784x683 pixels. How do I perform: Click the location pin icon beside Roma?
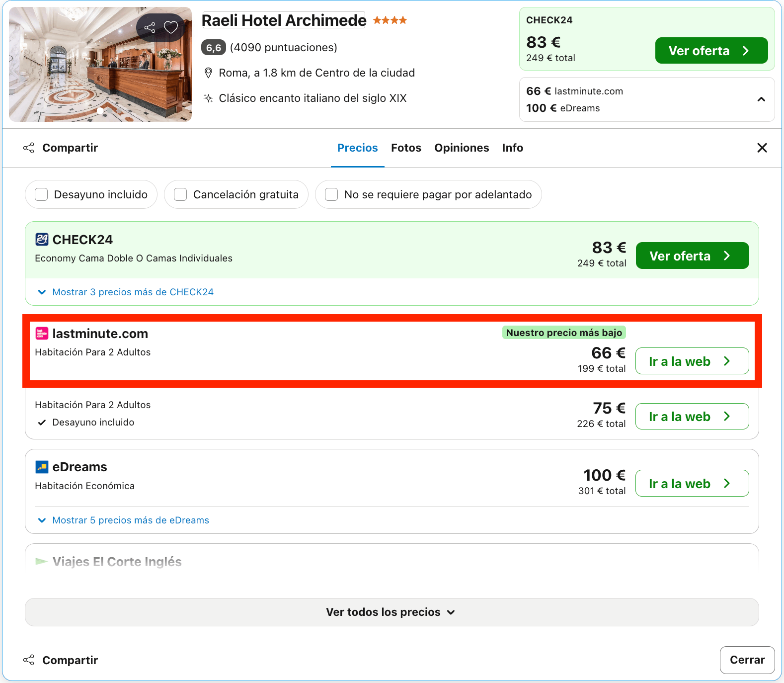pos(209,73)
